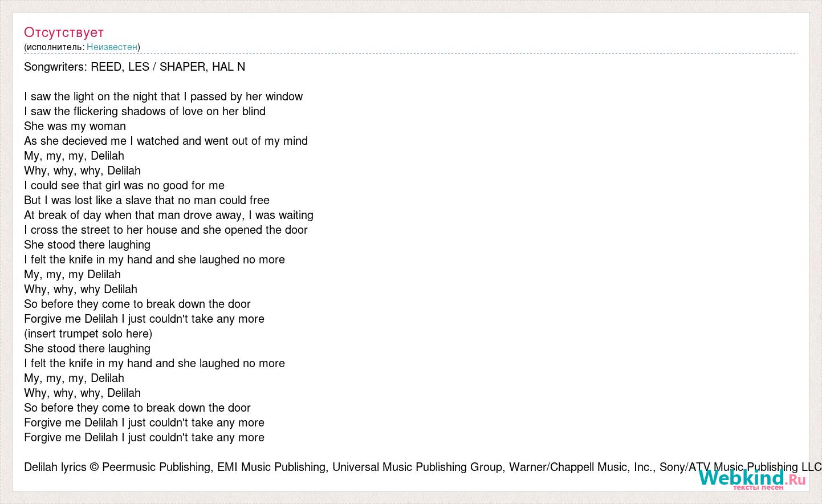Select the 'flickering shadows of love' line
Image resolution: width=822 pixels, height=504 pixels.
coord(145,111)
